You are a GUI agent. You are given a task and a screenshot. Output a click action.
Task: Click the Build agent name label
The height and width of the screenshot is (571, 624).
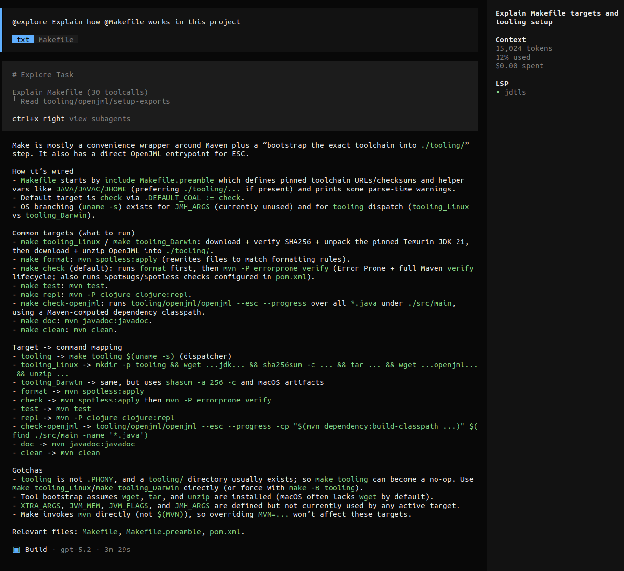pos(36,549)
